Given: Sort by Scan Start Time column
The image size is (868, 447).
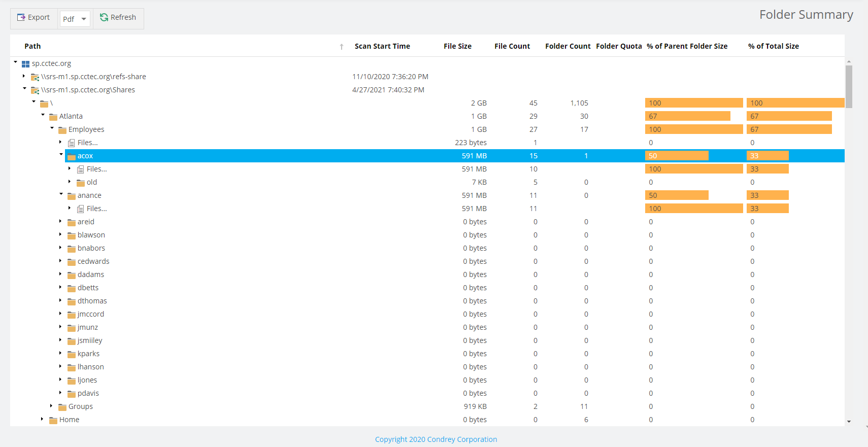Looking at the screenshot, I should tap(382, 46).
